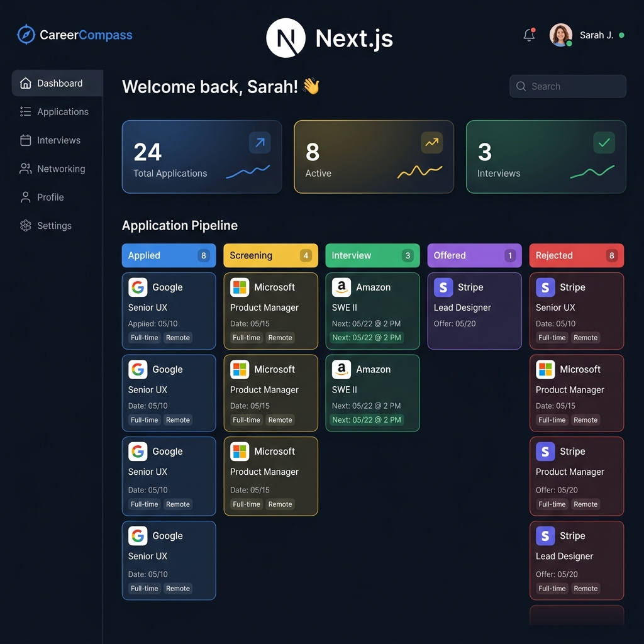Select the Screening column header
Screen dimensions: 644x644
(x=270, y=255)
